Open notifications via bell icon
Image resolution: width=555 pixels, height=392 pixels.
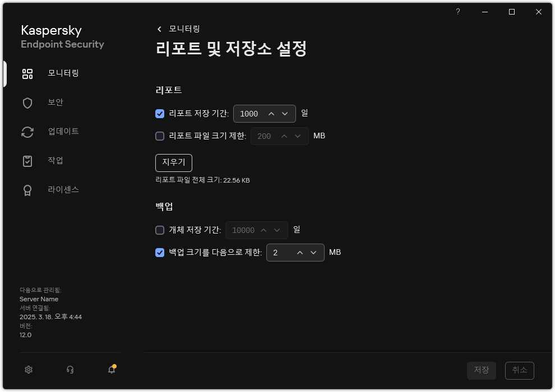[x=111, y=370]
